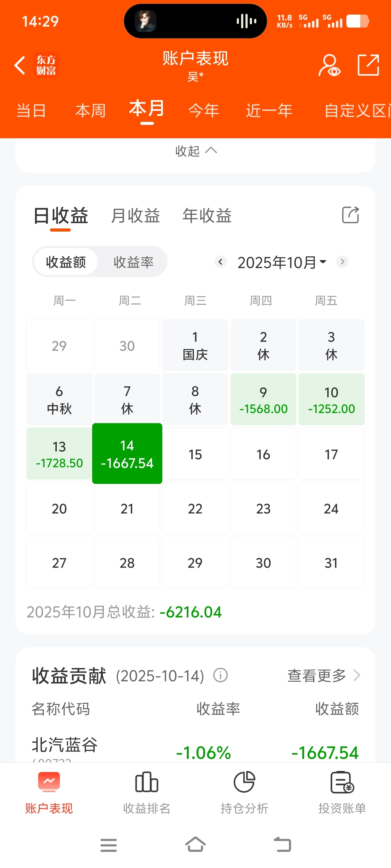Share the daily earnings calendar card

tap(350, 215)
